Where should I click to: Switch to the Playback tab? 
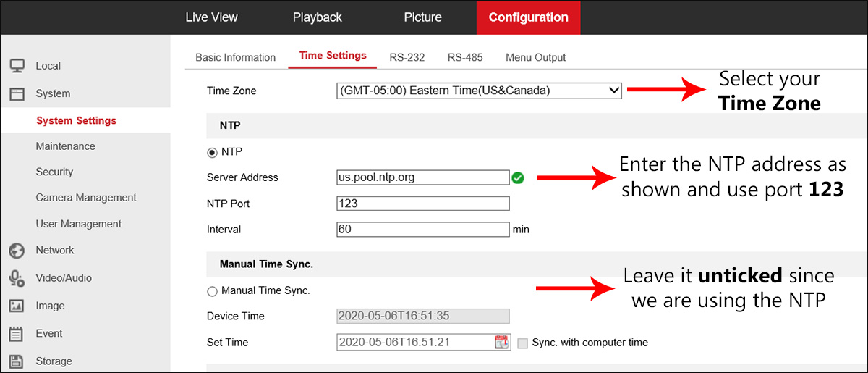317,17
